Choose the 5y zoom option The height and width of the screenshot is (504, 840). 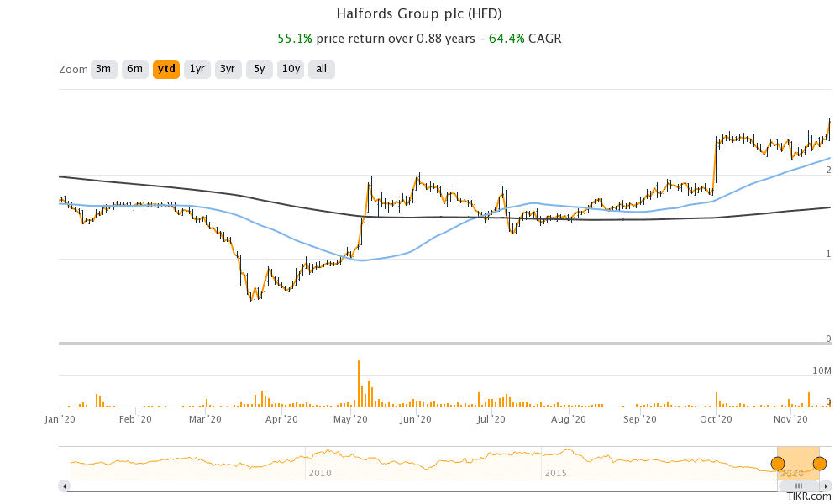coord(260,69)
